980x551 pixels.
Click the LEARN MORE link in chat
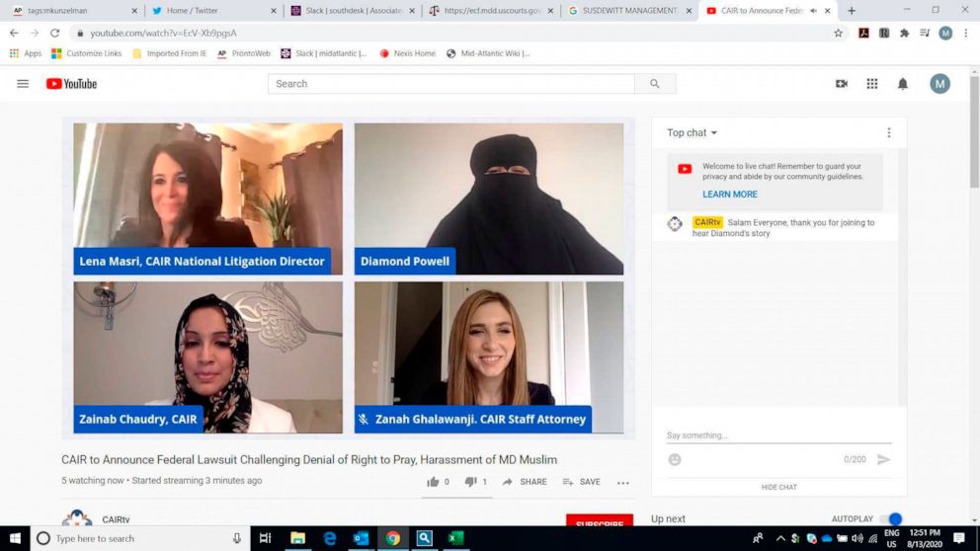(730, 195)
